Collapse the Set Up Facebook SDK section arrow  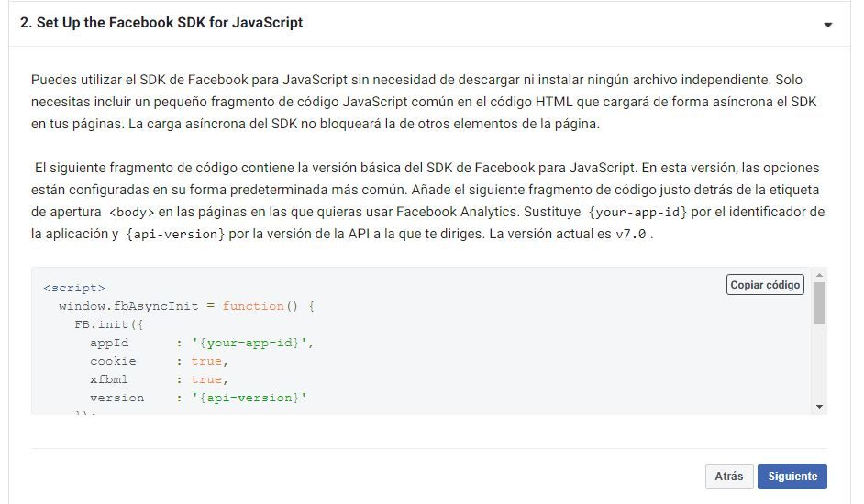tap(827, 25)
